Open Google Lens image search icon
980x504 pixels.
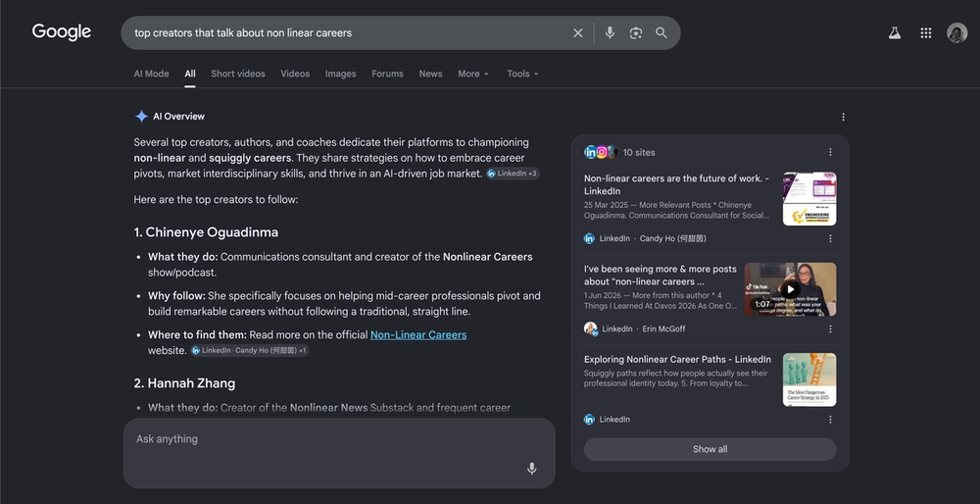coord(636,33)
